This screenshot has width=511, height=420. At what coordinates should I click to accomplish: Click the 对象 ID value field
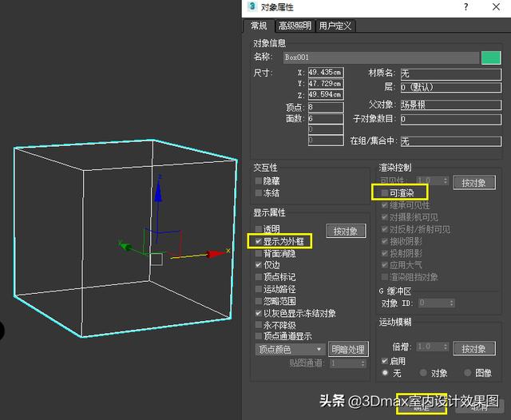coord(434,303)
